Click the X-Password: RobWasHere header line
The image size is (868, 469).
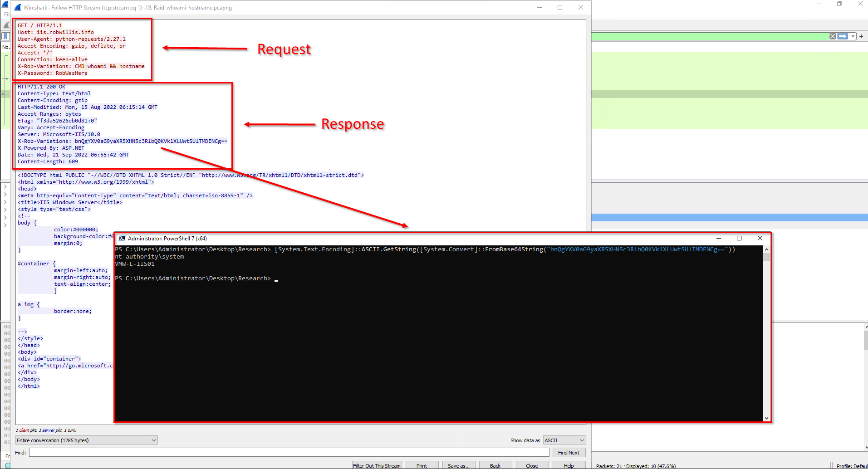click(x=53, y=73)
